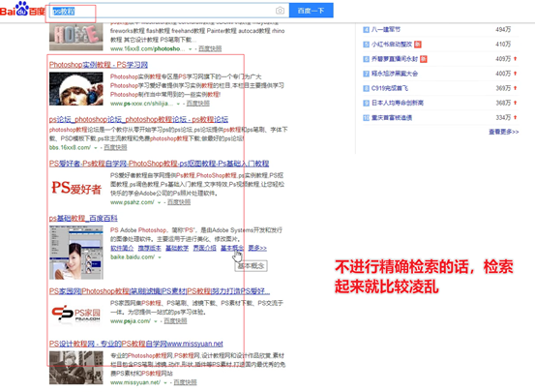Click the www.psahz.com URL text
The image size is (535, 392).
[x=132, y=202]
